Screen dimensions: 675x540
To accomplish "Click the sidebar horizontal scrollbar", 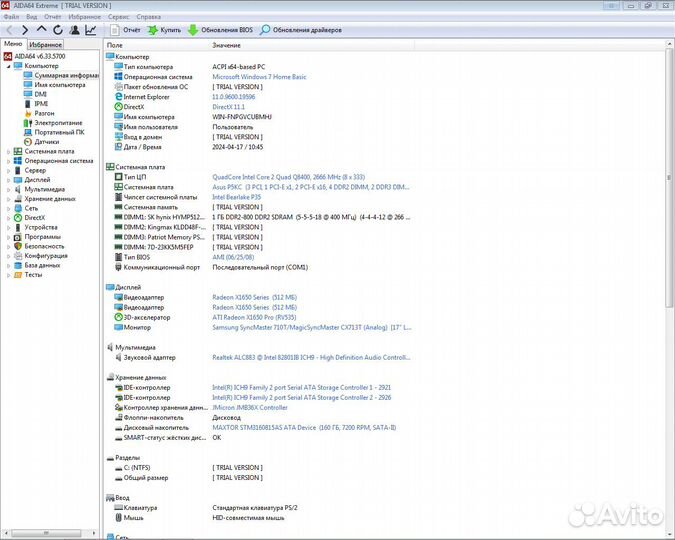I will [46, 533].
